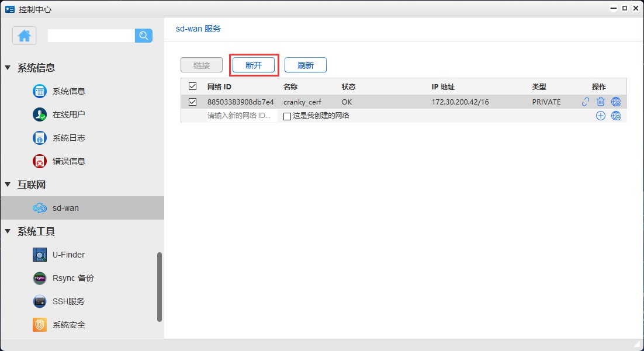Click the globe-plus create network icon
This screenshot has width=644, height=351.
(x=615, y=116)
